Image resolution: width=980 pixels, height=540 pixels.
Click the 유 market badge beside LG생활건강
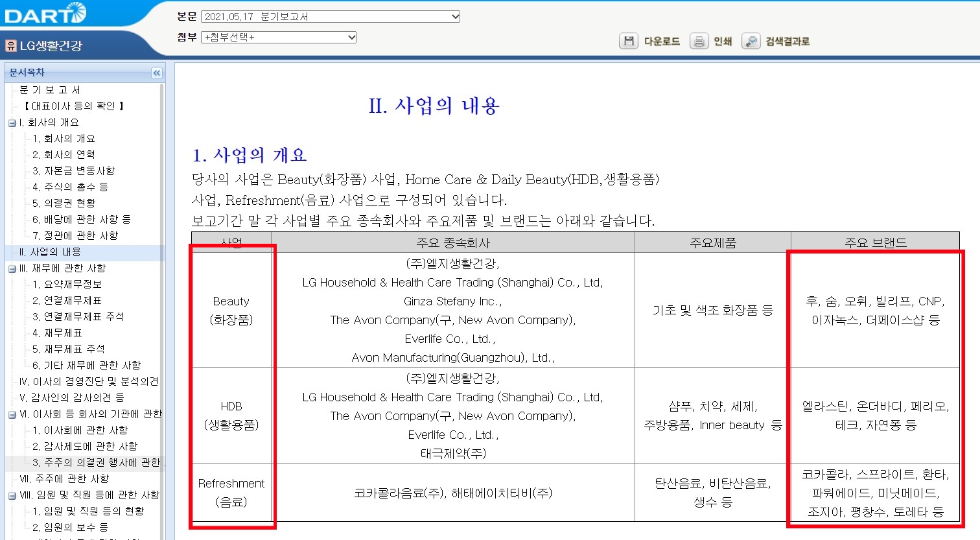click(x=10, y=45)
